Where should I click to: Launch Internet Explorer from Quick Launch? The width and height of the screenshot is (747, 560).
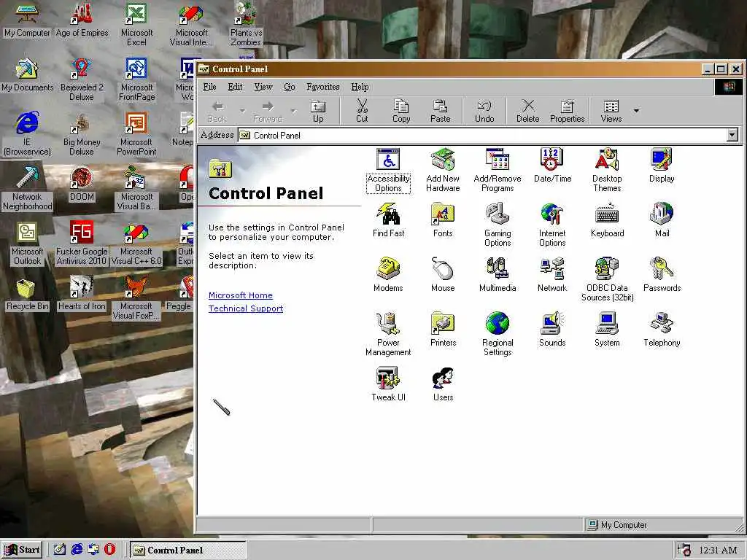click(77, 550)
